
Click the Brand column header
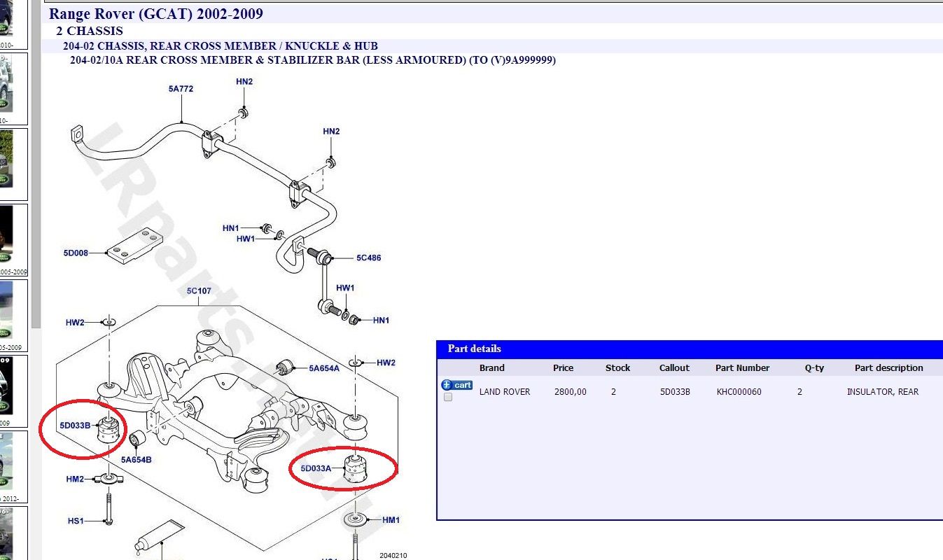click(x=491, y=367)
